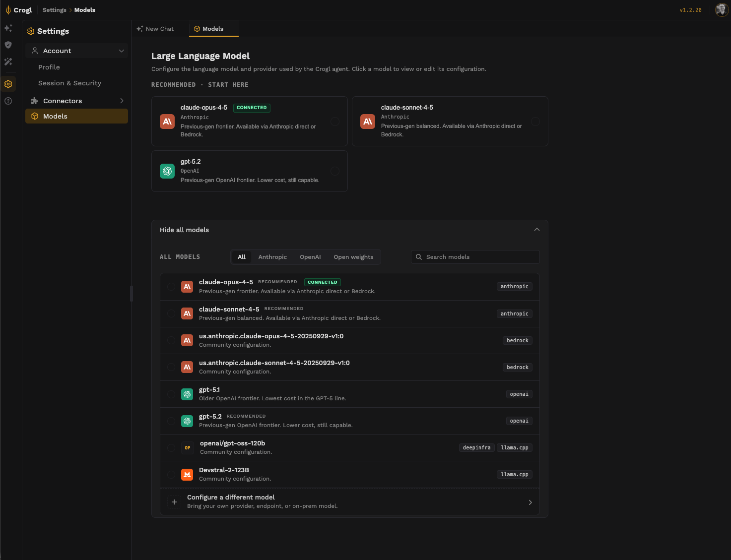Click the Settings heading gear icon

click(x=31, y=31)
